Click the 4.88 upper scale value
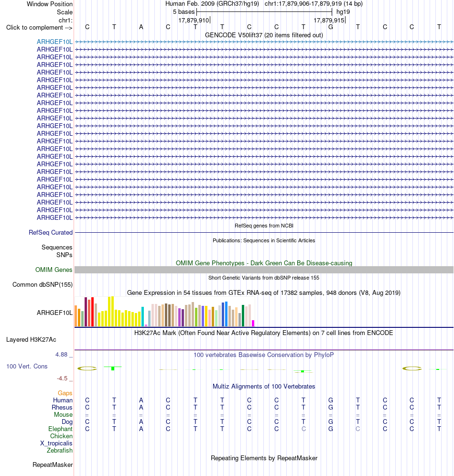454x476 pixels. 61,355
